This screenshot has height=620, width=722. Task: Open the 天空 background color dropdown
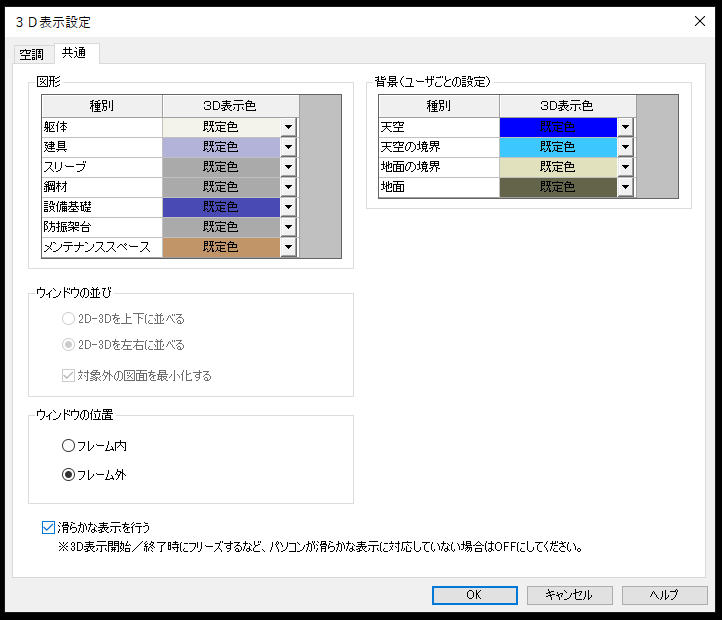[x=626, y=127]
